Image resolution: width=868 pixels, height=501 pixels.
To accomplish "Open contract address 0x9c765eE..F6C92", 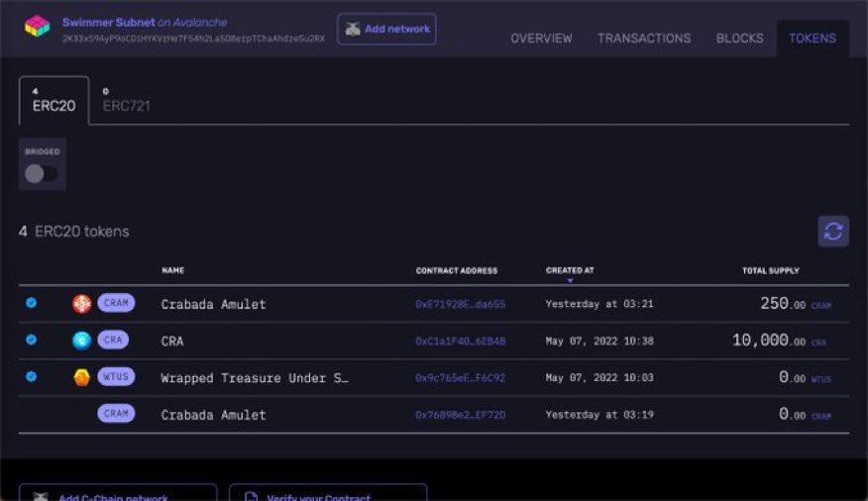I will 460,378.
